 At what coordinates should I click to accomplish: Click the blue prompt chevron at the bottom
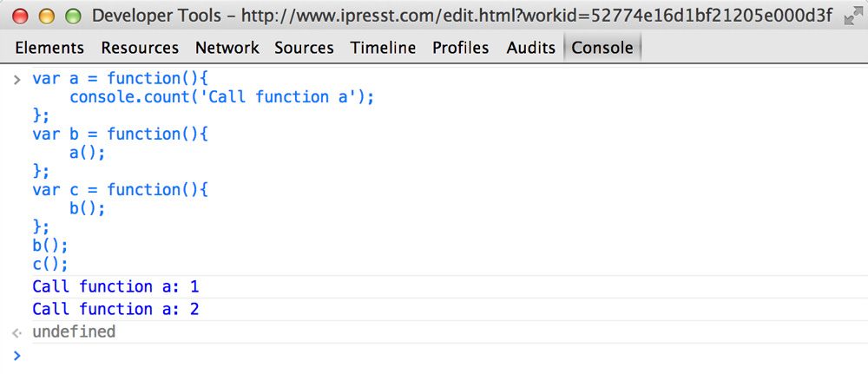pos(16,355)
